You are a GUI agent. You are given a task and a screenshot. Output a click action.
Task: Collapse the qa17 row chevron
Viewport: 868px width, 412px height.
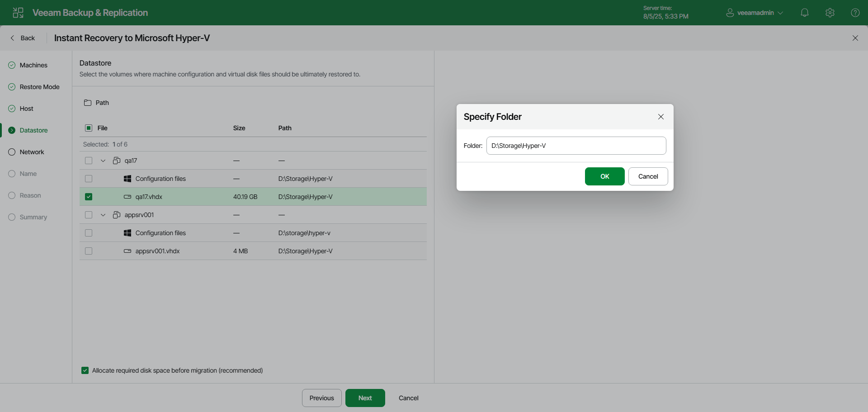tap(103, 161)
